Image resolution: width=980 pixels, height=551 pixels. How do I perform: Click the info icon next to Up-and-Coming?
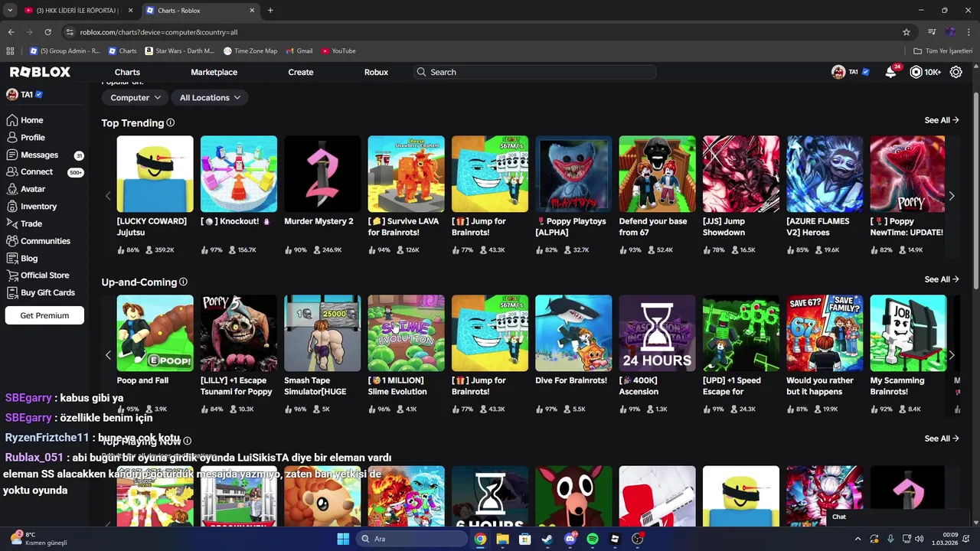(x=183, y=282)
